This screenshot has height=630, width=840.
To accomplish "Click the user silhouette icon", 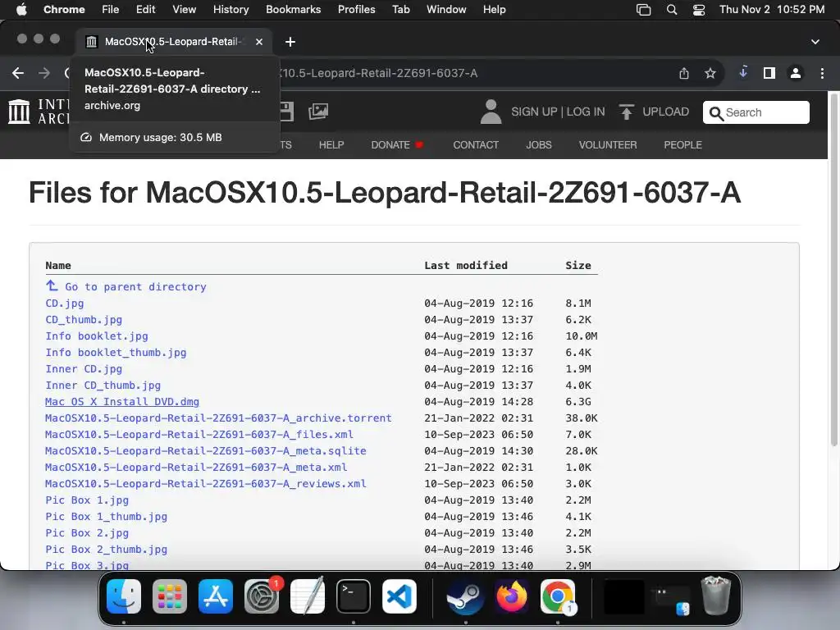I will click(491, 112).
